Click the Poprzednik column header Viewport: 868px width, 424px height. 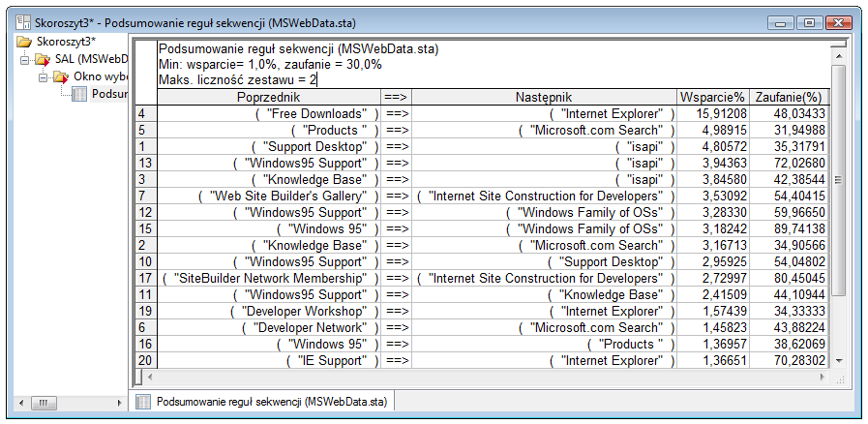tap(268, 98)
